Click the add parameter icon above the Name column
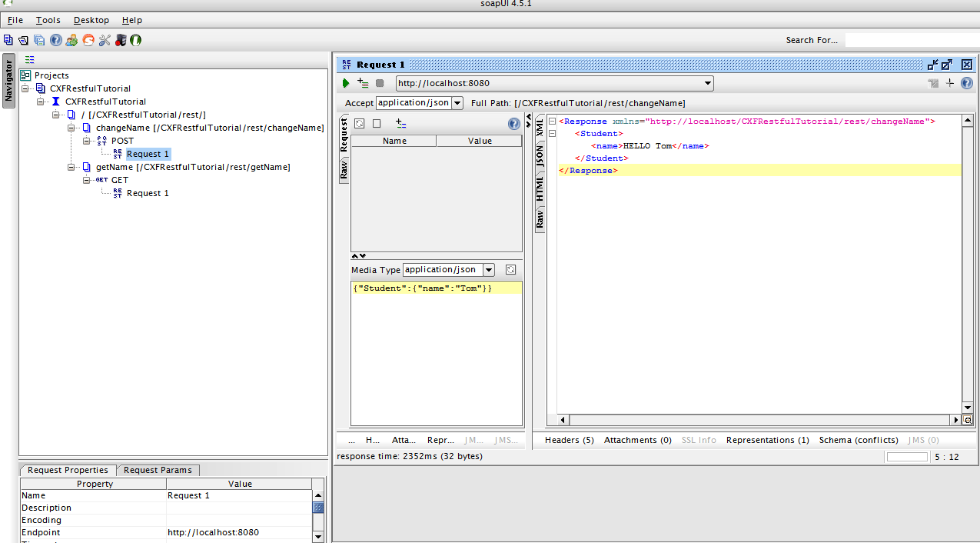 (400, 123)
